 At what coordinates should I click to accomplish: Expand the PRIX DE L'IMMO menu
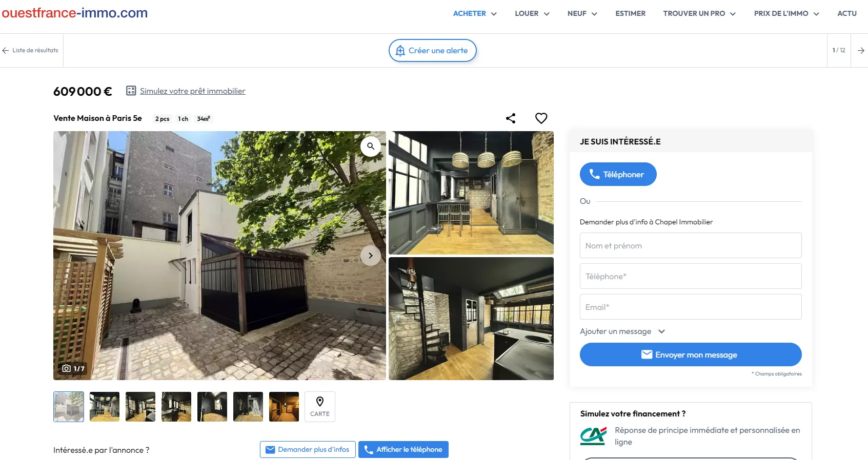[x=786, y=14]
